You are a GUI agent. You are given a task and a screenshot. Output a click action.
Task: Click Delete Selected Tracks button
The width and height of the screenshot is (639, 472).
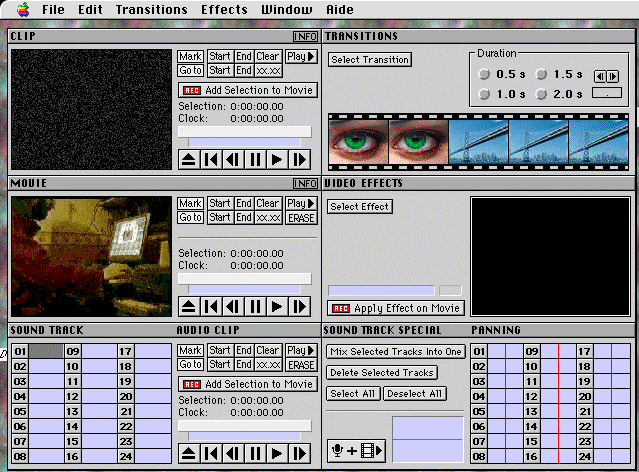tap(382, 373)
